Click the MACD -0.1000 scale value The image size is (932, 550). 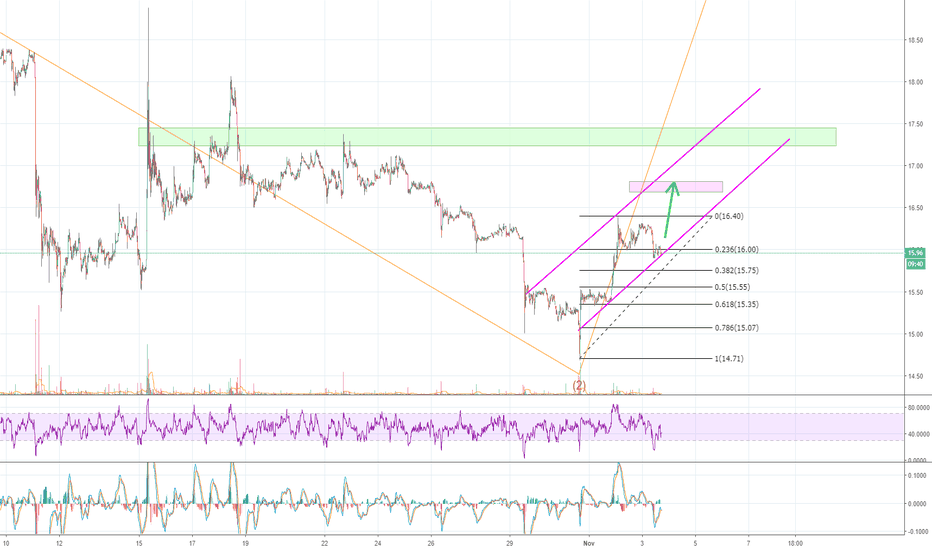click(x=917, y=532)
